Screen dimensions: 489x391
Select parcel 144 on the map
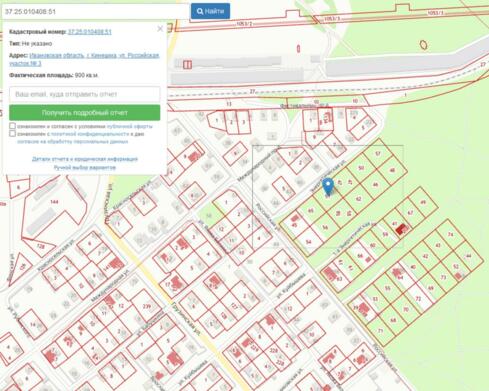(53, 202)
